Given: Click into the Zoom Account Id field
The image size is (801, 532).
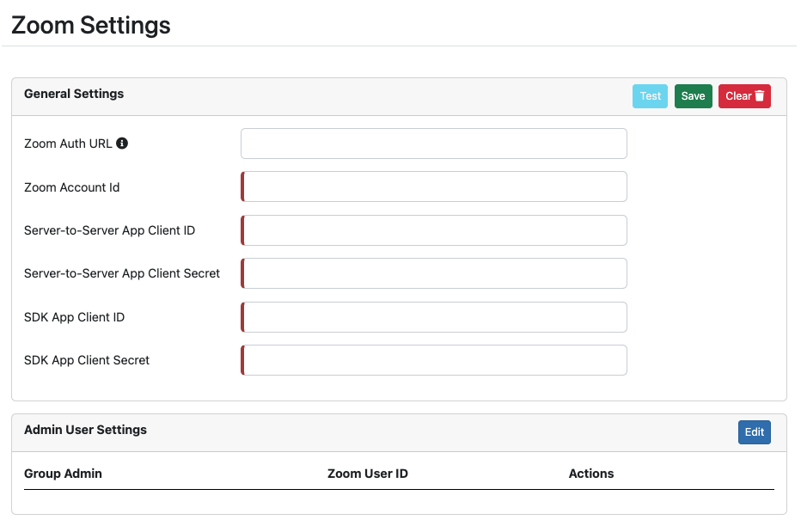Looking at the screenshot, I should click(434, 187).
